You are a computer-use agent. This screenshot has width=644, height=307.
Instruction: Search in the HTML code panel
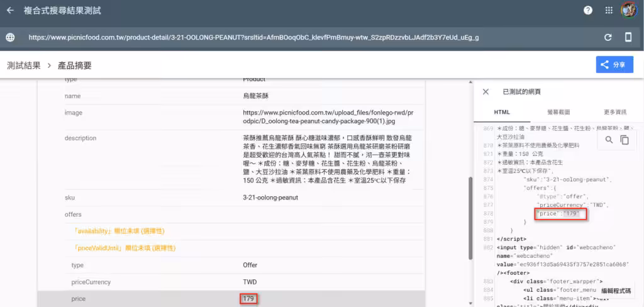click(609, 140)
